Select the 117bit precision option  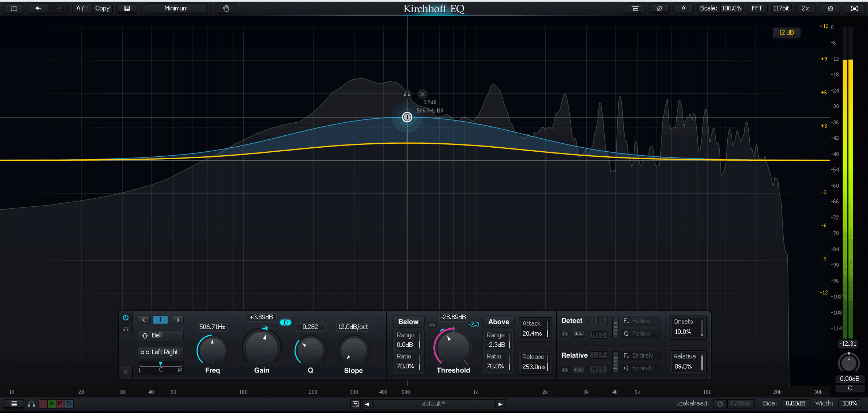click(x=781, y=8)
